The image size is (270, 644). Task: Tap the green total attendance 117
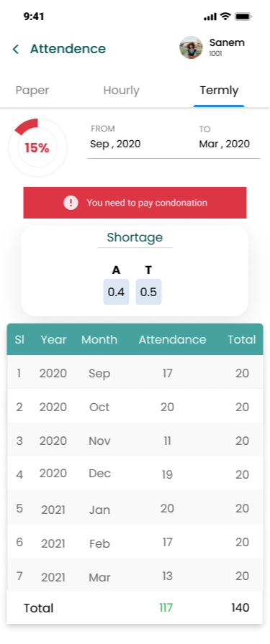(x=166, y=608)
